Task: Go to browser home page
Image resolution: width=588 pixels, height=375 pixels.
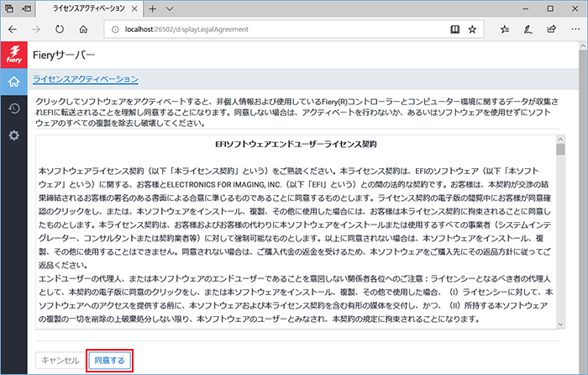Action: pos(83,29)
